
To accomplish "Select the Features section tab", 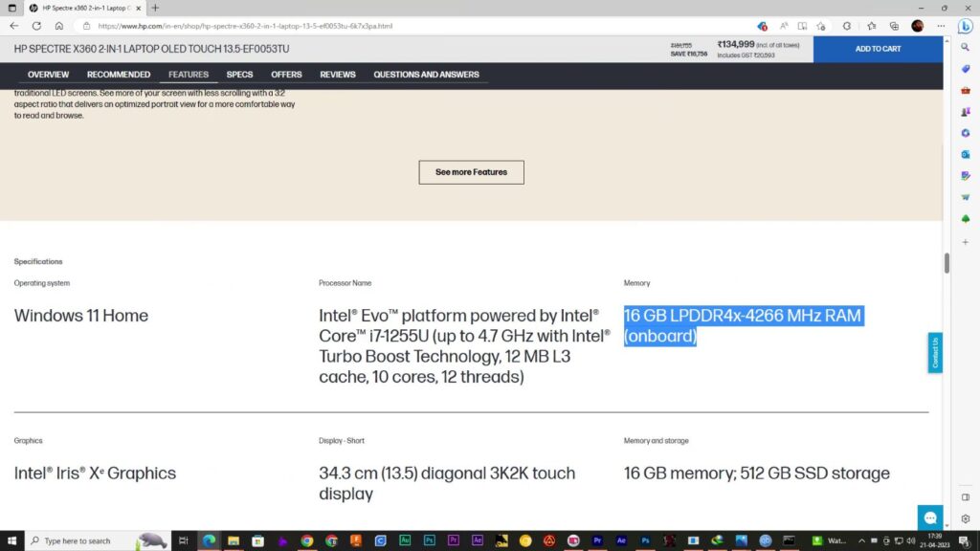I will tap(189, 75).
